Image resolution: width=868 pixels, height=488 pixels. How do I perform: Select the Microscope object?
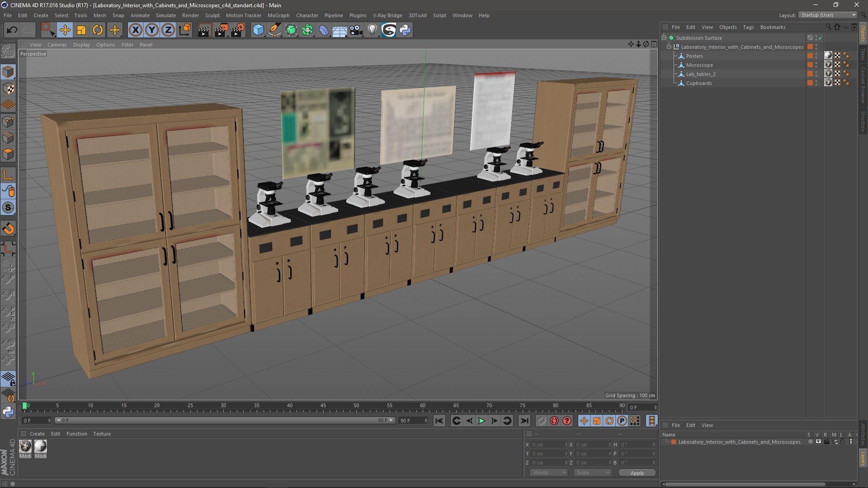click(699, 65)
